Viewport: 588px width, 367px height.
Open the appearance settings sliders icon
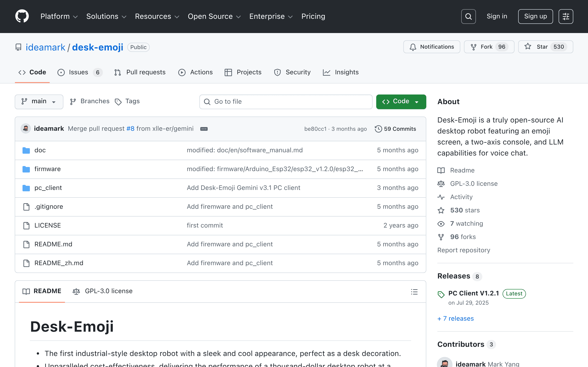(x=566, y=17)
